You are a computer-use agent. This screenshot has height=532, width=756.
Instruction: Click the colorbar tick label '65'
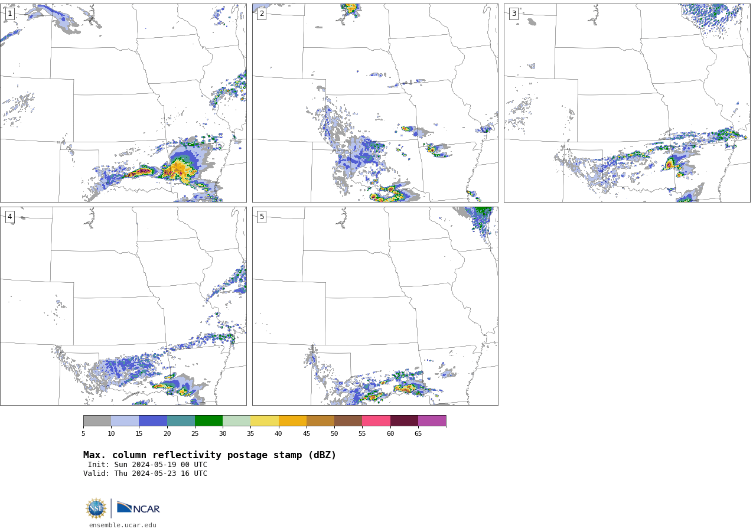click(418, 434)
